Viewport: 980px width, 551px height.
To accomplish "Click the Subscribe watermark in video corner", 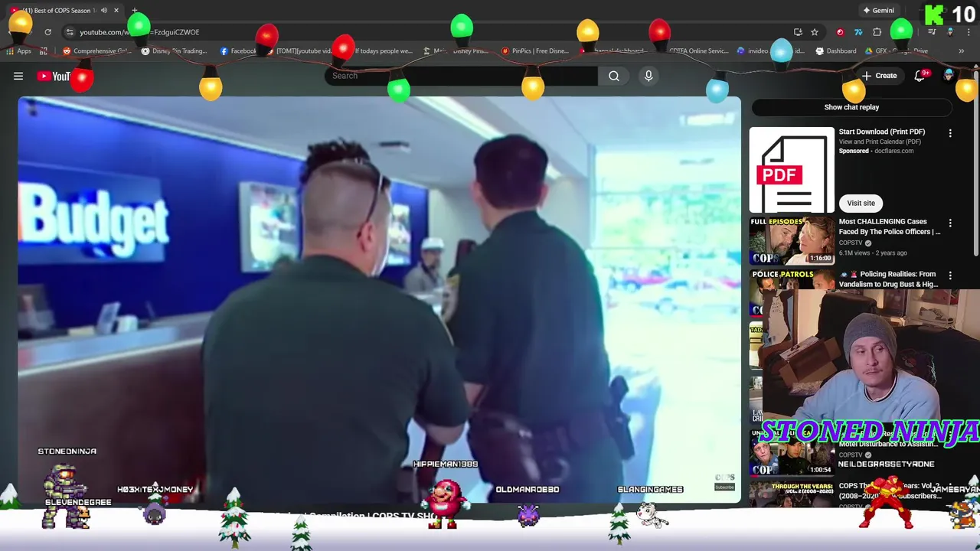I will [x=724, y=487].
